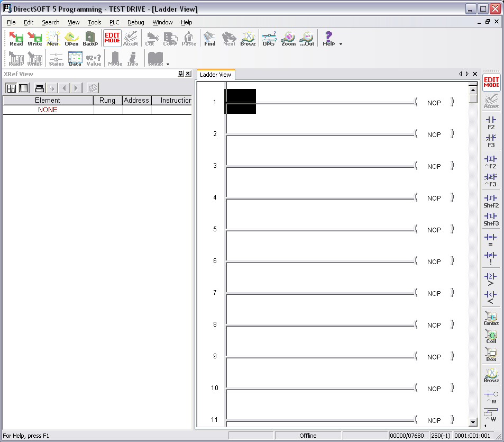Open the Debug menu
Screen dimensions: 504x442
click(x=135, y=22)
